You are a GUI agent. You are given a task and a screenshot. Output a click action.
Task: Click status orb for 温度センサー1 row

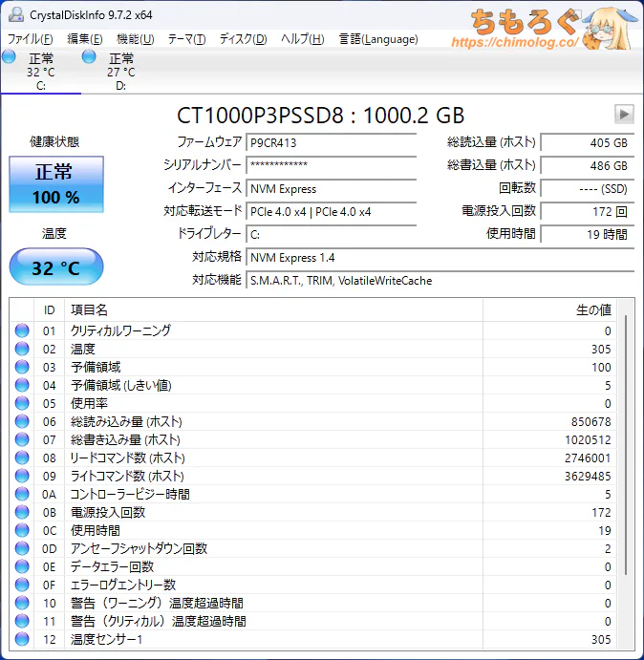[22, 639]
